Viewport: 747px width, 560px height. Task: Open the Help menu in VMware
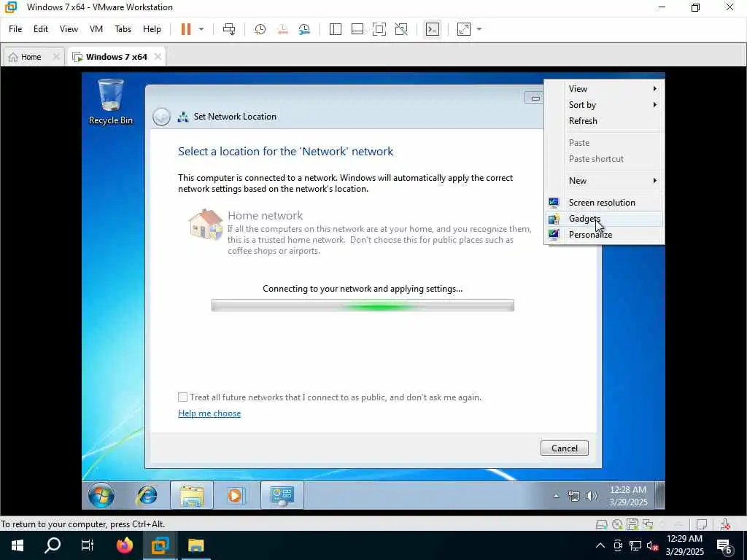pos(152,29)
